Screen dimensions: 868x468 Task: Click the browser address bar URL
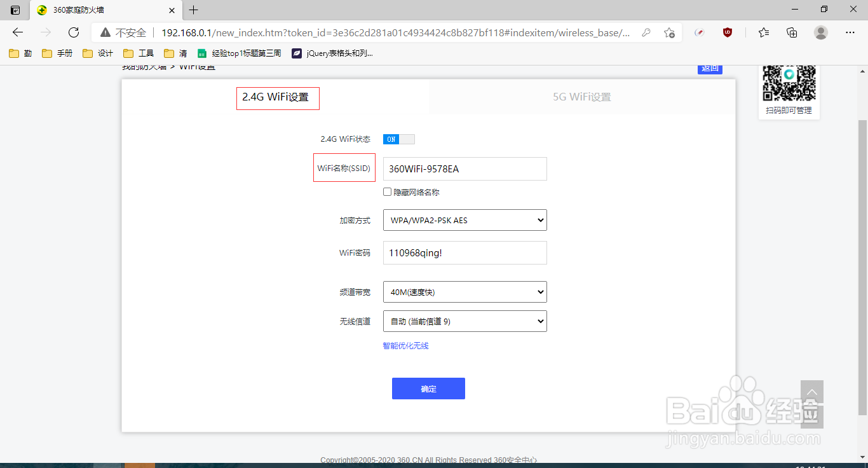[395, 32]
